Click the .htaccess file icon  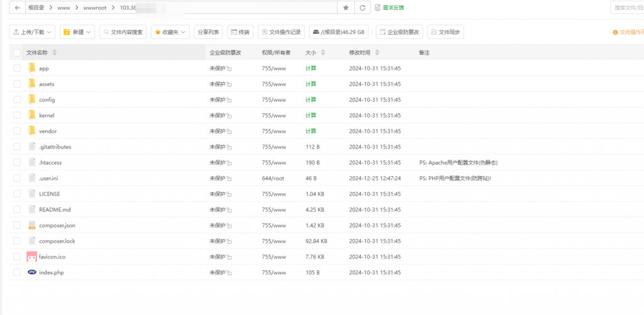(32, 162)
